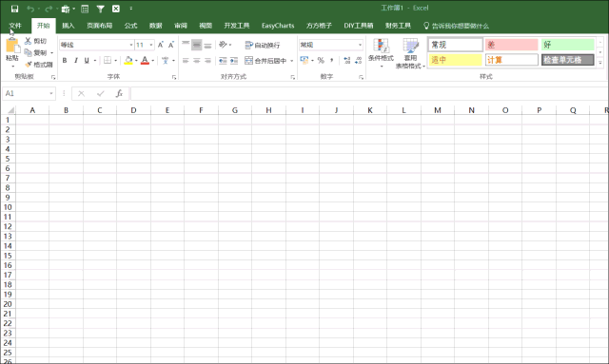The height and width of the screenshot is (364, 609).
Task: Open Conditional Formatting dropdown
Action: click(381, 53)
